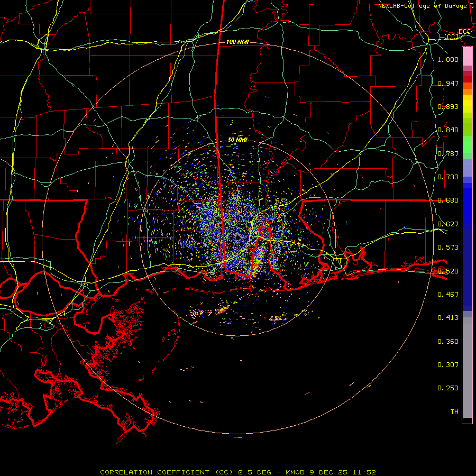The image size is (476, 476).
Task: Pick the orange segment of color bar
Action: 467,91
